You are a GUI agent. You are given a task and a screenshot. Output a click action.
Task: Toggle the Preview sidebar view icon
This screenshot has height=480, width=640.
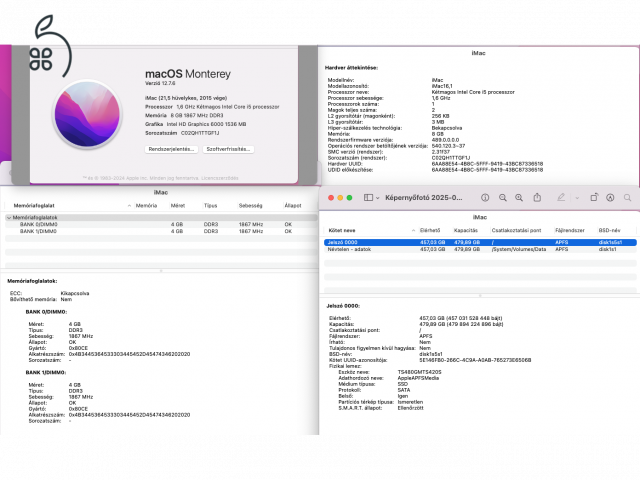pyautogui.click(x=368, y=198)
